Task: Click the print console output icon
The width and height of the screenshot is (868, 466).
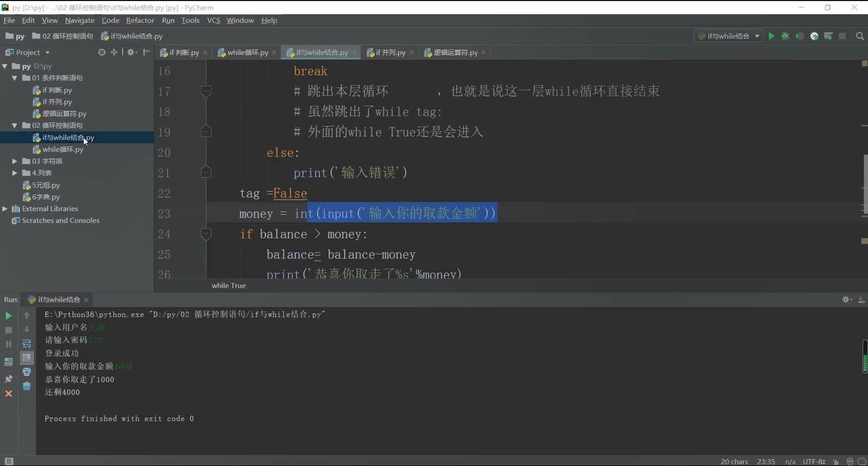Action: [27, 372]
